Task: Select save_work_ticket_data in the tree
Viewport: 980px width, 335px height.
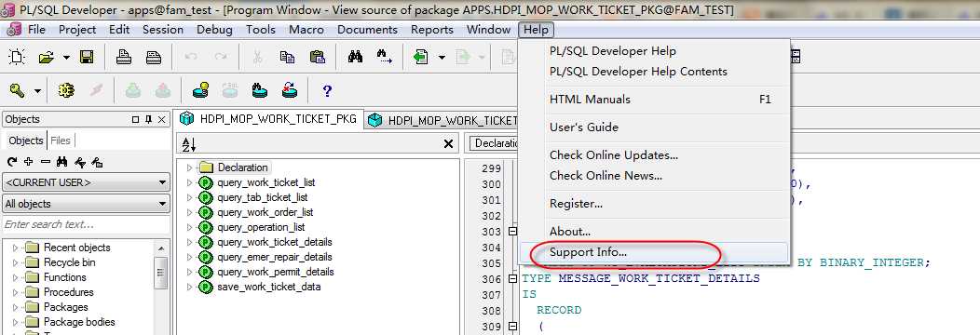Action: pos(268,287)
